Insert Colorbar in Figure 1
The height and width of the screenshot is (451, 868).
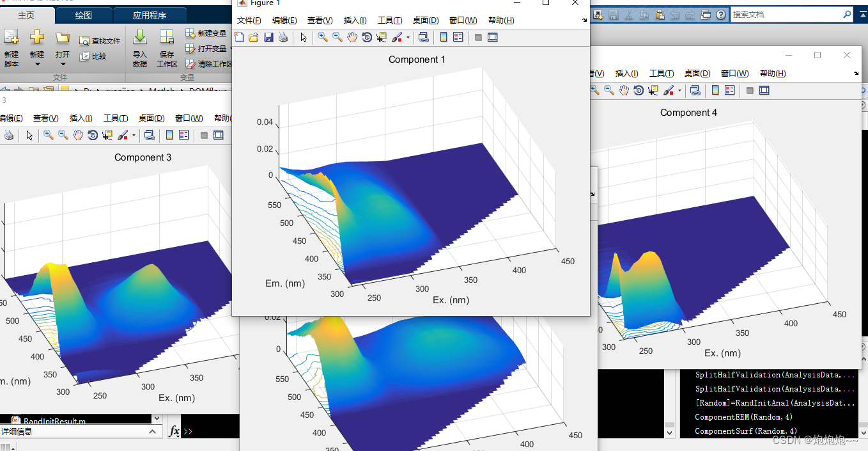tap(444, 38)
